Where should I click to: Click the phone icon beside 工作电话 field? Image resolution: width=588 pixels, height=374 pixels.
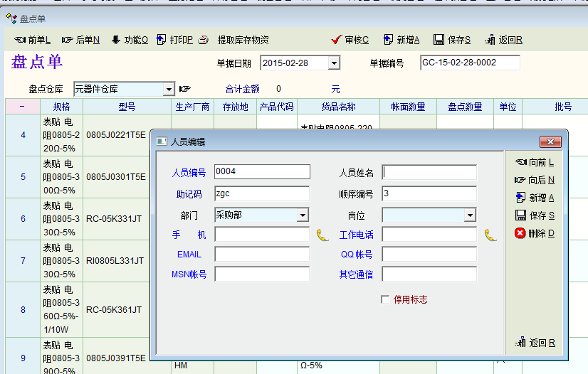(490, 235)
